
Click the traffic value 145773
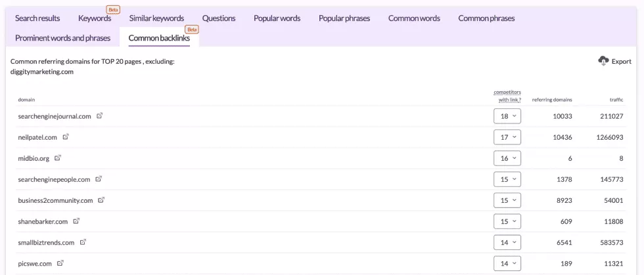[612, 179]
